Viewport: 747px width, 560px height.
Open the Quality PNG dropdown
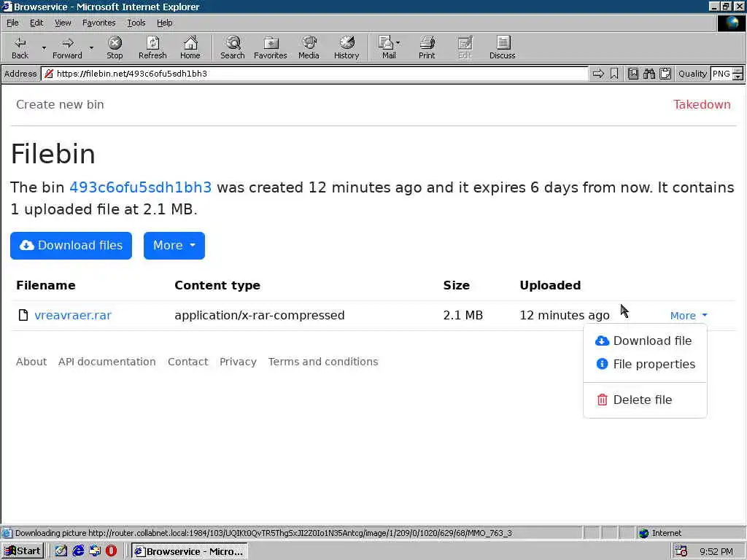pyautogui.click(x=738, y=74)
